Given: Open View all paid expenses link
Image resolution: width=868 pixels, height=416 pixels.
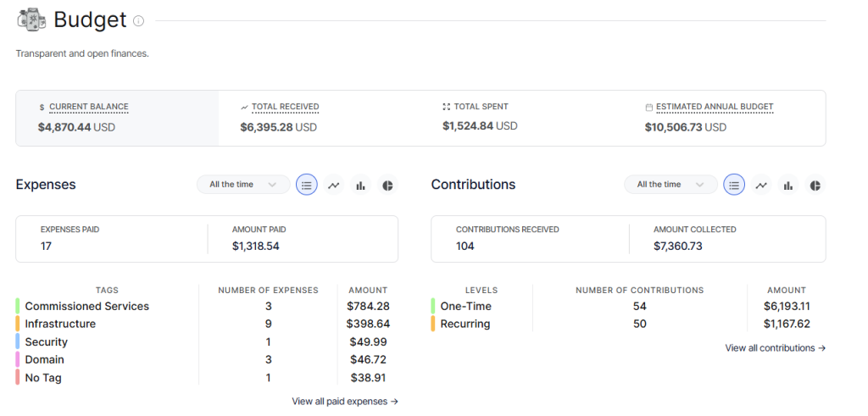Looking at the screenshot, I should [345, 402].
